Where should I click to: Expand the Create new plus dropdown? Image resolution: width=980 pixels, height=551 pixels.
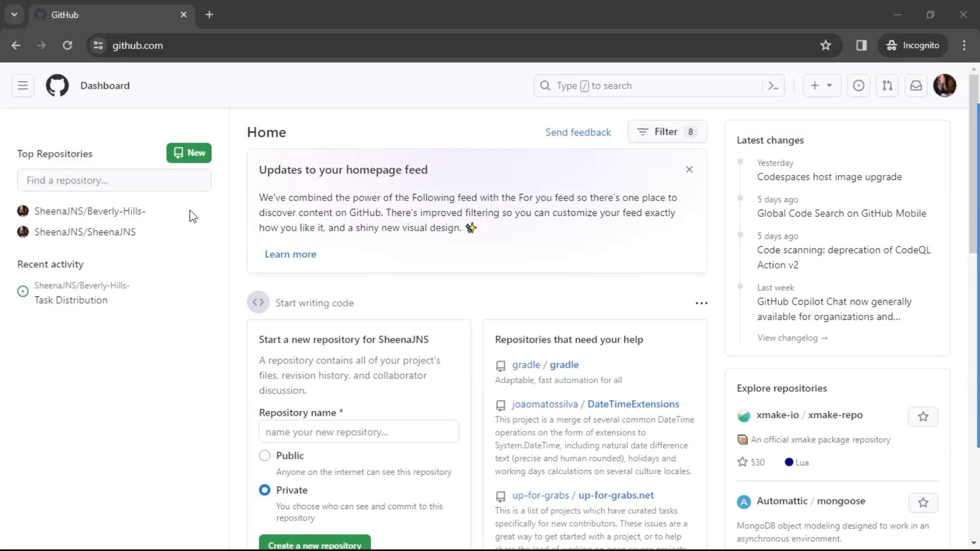[821, 86]
